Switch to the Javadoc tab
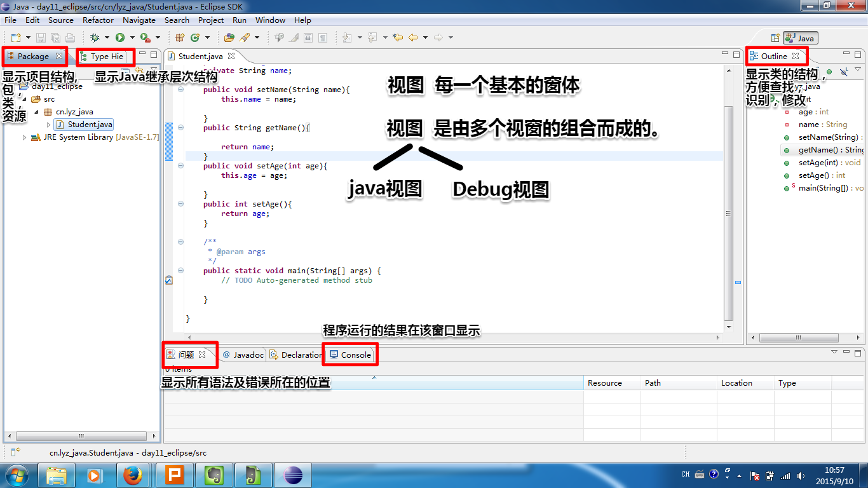868x488 pixels. coord(243,355)
